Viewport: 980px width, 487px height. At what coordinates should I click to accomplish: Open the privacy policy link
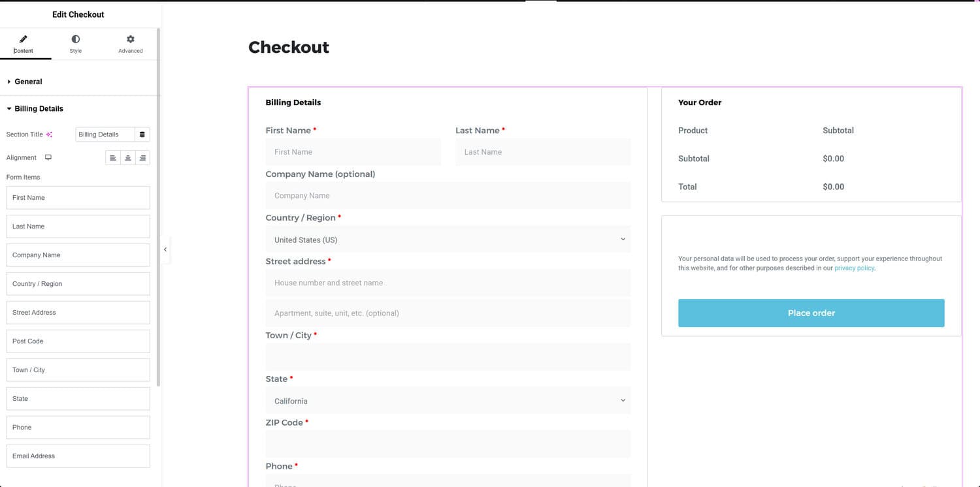click(854, 268)
